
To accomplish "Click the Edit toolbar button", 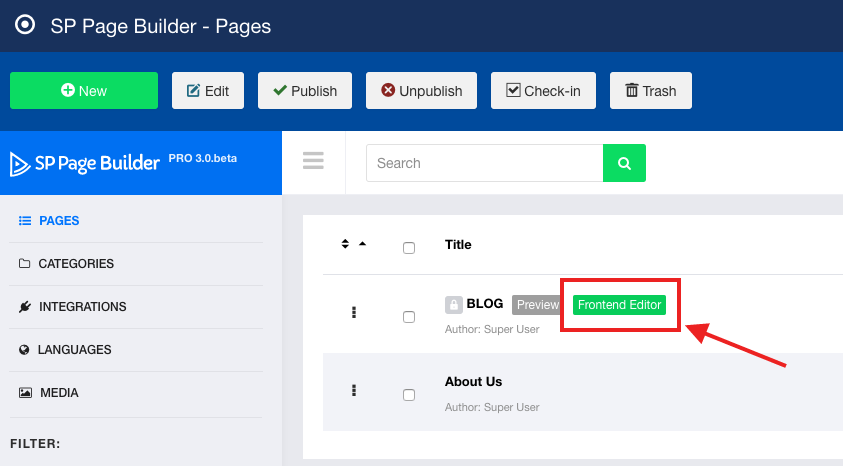I will [208, 90].
